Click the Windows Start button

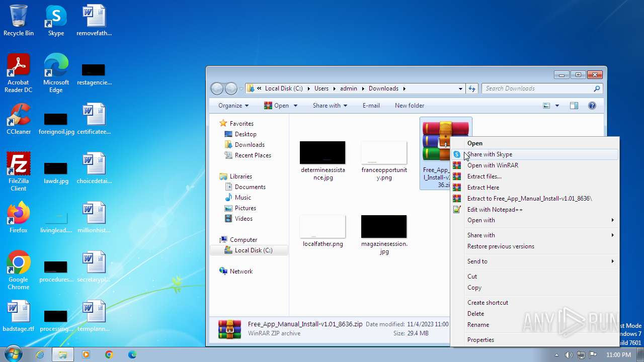13,354
